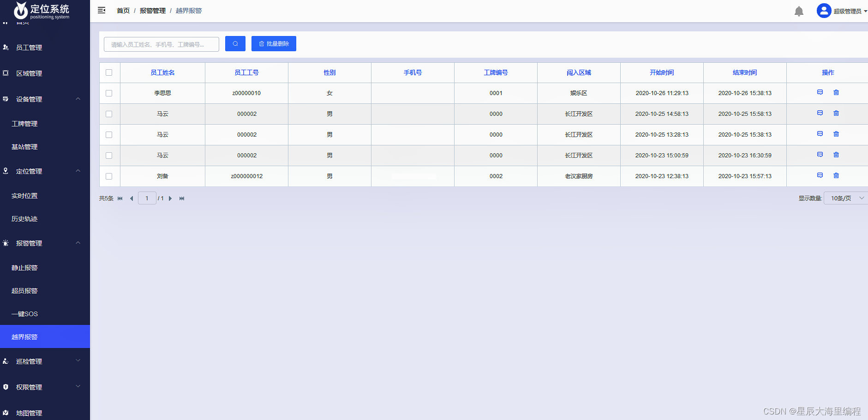The height and width of the screenshot is (420, 868).
Task: Delete icon for 李思思 row
Action: 836,92
